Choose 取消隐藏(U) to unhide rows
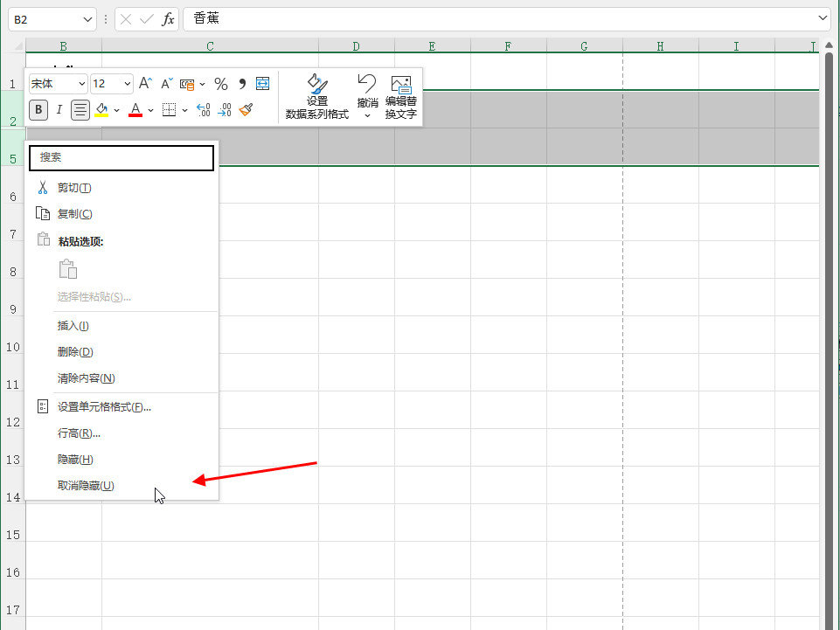 click(122, 486)
